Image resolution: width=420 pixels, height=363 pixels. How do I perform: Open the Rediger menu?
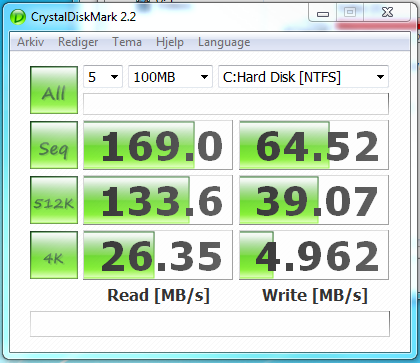78,42
